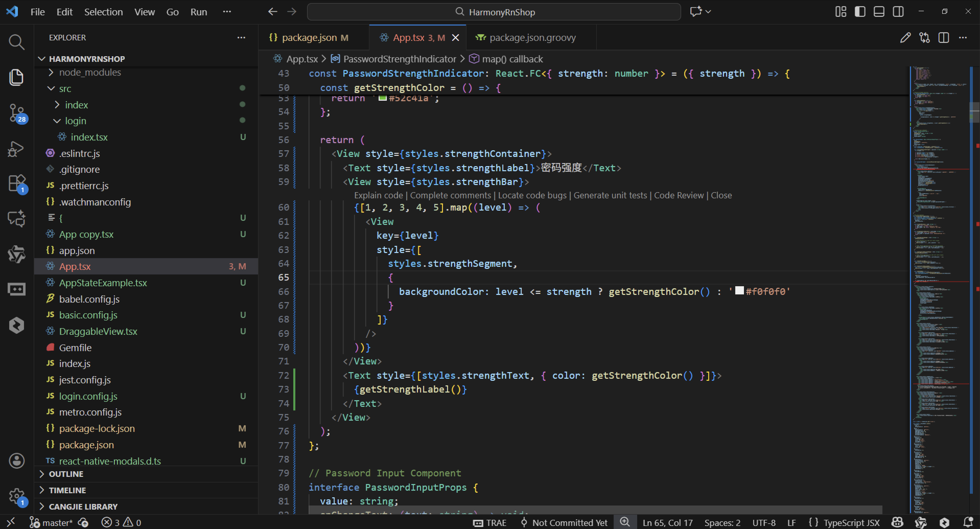
Task: Click Generate unit tests codelens link
Action: click(610, 195)
